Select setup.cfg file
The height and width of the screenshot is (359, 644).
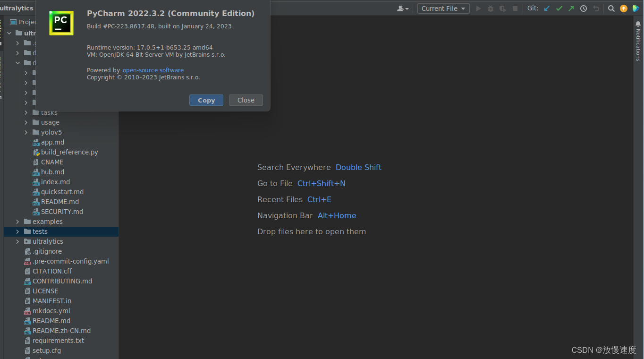click(47, 350)
